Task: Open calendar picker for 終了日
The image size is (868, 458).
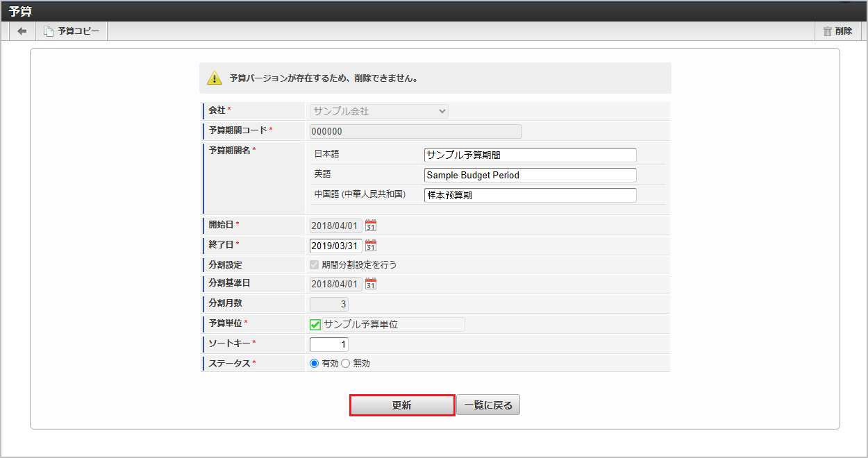Action: click(371, 245)
